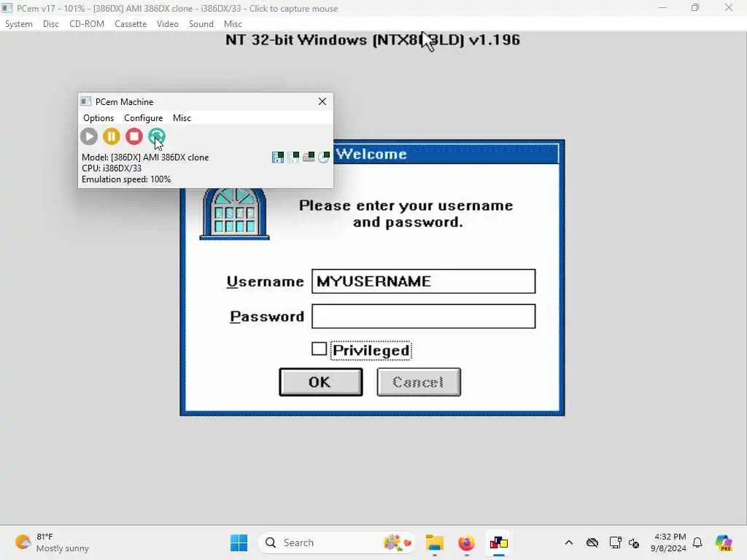Open the Copilot icon in the taskbar corner
747x560 pixels.
click(724, 542)
